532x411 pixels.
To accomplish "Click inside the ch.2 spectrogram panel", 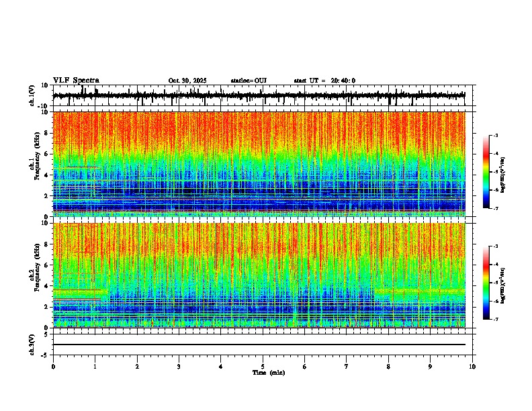I will [259, 275].
